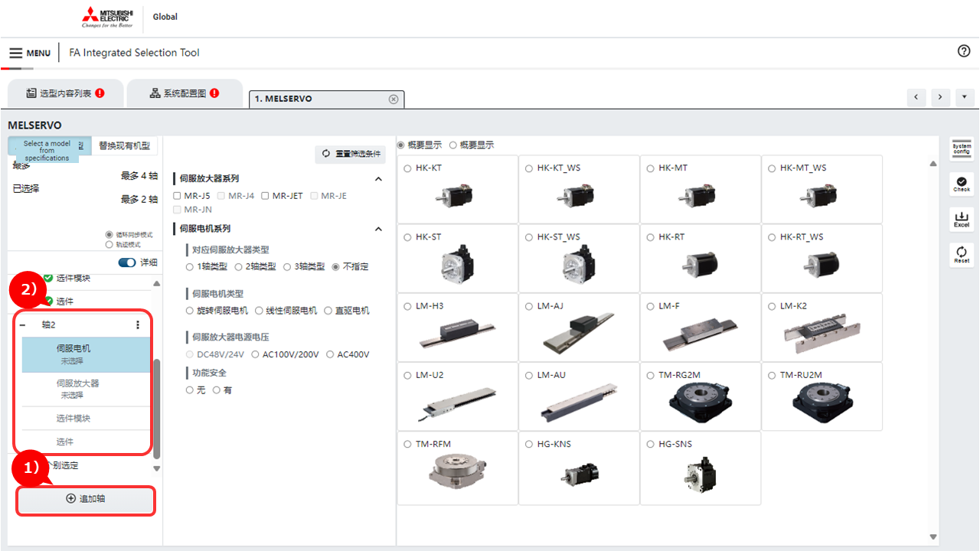Viewport: 980px width, 551px height.
Task: Select the 轨迹模式 radio option
Action: pyautogui.click(x=109, y=244)
